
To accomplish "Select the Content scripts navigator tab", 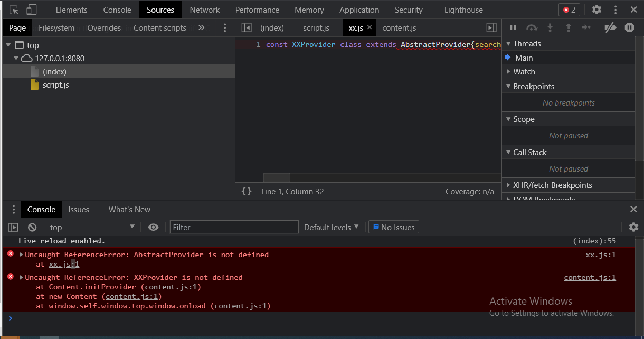I will point(160,27).
